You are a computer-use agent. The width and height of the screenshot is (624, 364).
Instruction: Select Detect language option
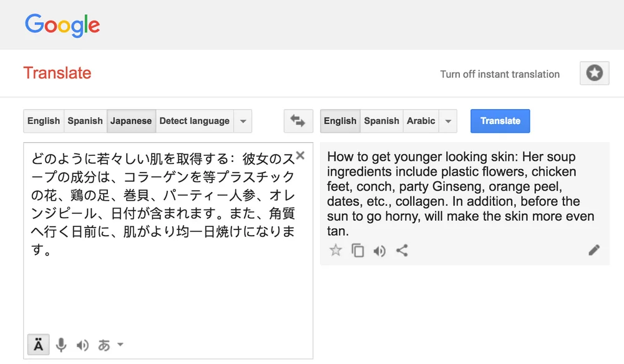pyautogui.click(x=195, y=121)
